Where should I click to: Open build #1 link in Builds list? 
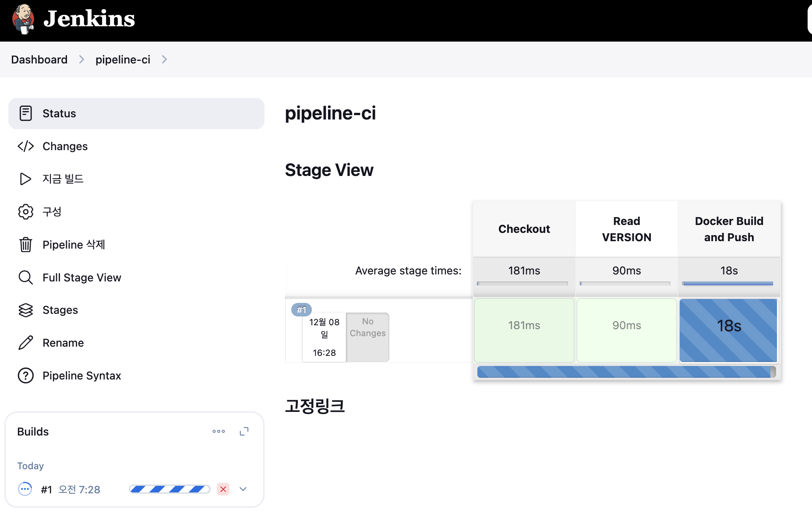point(46,489)
